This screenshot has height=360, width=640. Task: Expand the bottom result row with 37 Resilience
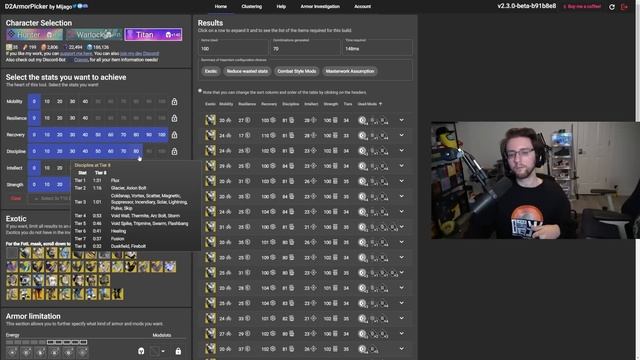tap(402, 349)
